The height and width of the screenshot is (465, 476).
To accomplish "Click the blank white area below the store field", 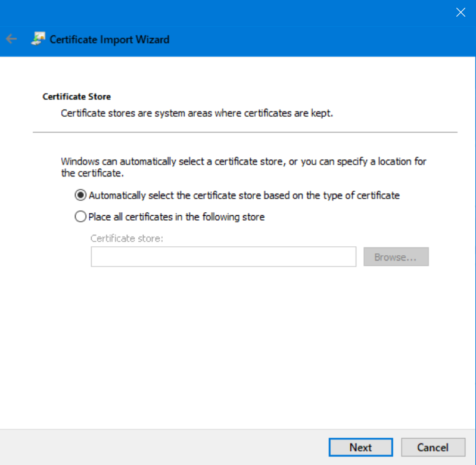I will [238, 346].
